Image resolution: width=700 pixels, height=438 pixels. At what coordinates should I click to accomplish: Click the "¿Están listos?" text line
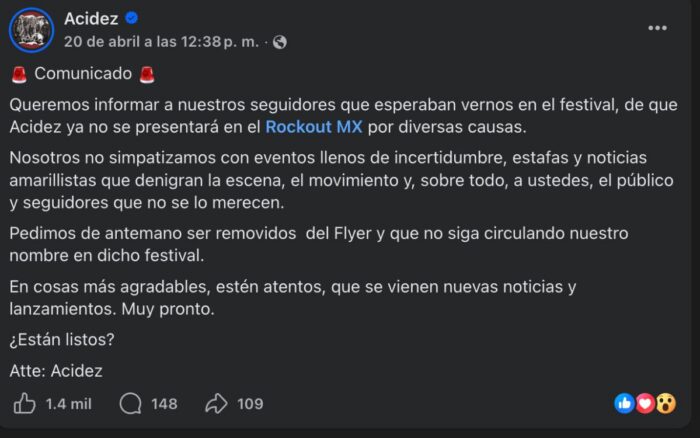[x=62, y=339]
